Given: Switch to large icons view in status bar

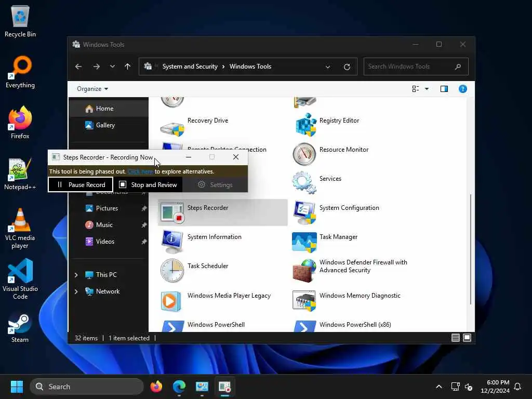Looking at the screenshot, I should click(467, 338).
